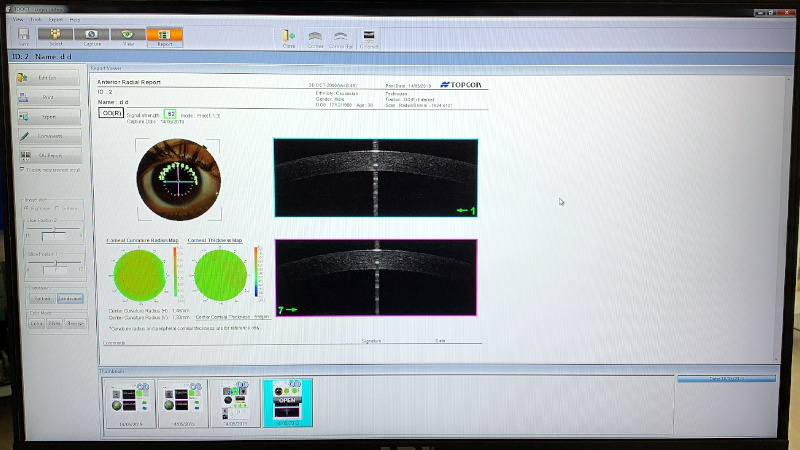Switch to the Capture step
Screen dimensions: 800x450
click(x=91, y=36)
